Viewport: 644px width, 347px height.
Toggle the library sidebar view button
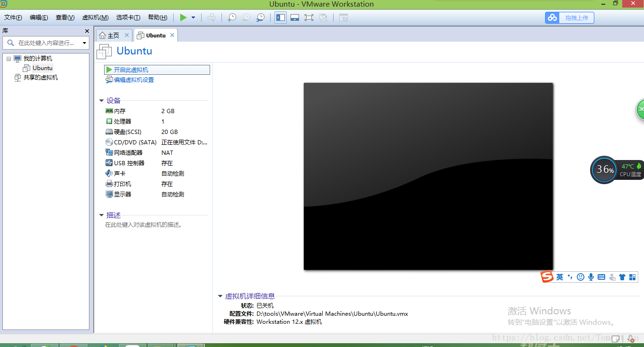coord(281,18)
